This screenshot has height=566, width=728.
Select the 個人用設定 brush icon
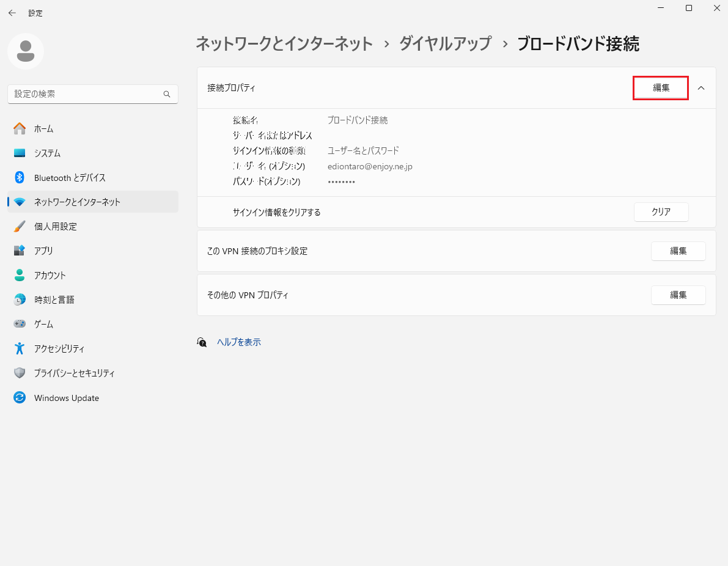pyautogui.click(x=20, y=226)
